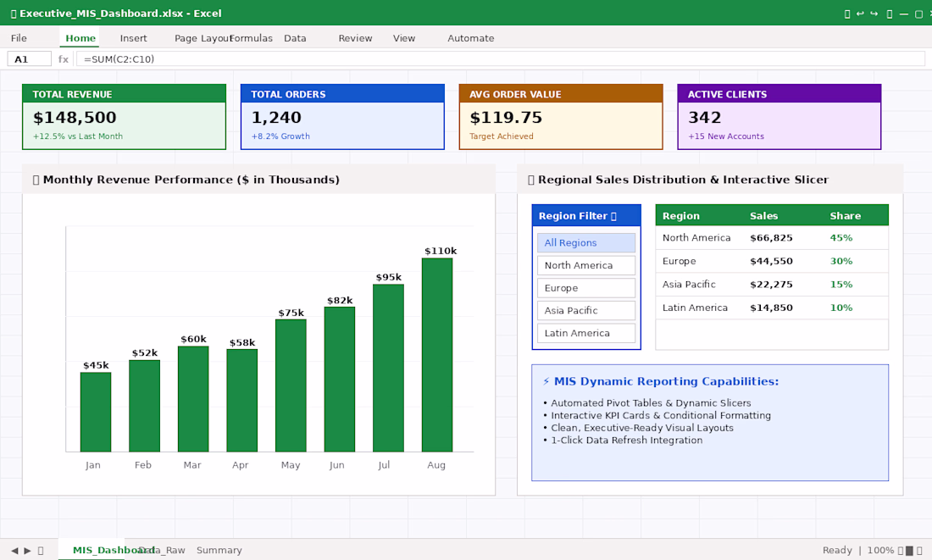Image resolution: width=932 pixels, height=560 pixels.
Task: Open the Page Layout ribbon tab
Action: pos(202,38)
